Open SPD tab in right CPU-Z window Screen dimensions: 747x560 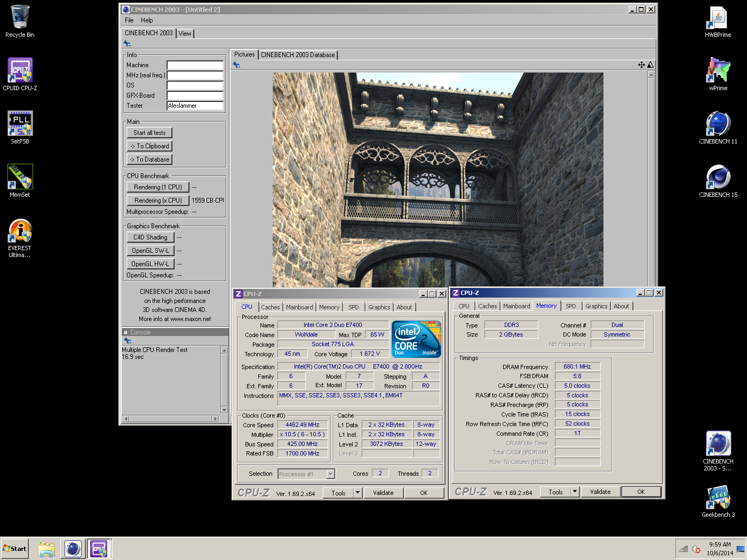click(571, 306)
